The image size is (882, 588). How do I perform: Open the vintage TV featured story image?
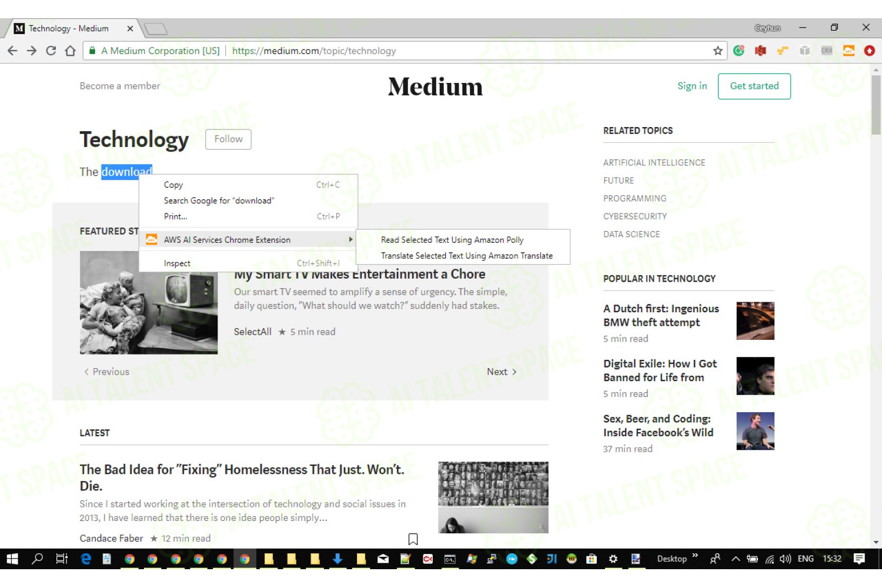pos(149,302)
